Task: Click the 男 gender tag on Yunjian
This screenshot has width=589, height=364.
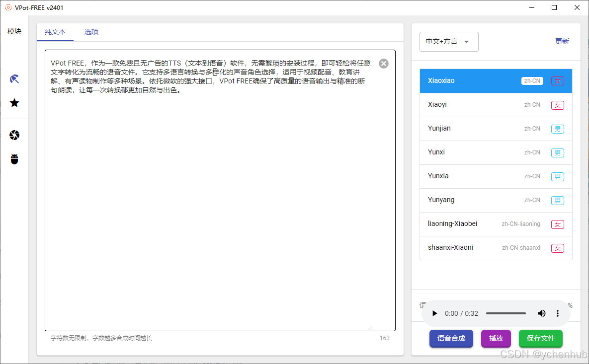Action: click(x=558, y=129)
